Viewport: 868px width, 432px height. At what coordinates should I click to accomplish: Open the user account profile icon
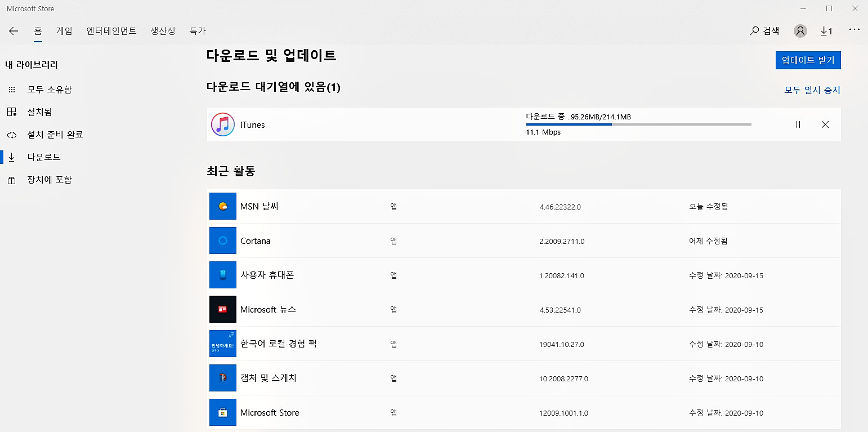click(x=800, y=31)
